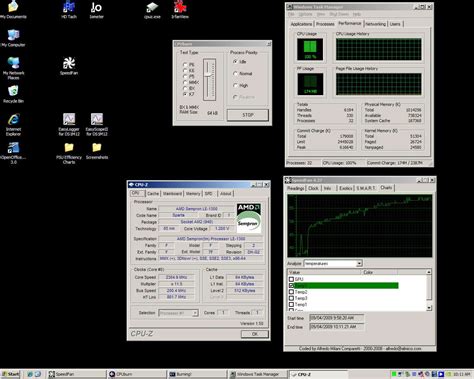Screen dimensions: 474x379
Task: Select the PSU Efficiency Charts folder
Action: 69,153
